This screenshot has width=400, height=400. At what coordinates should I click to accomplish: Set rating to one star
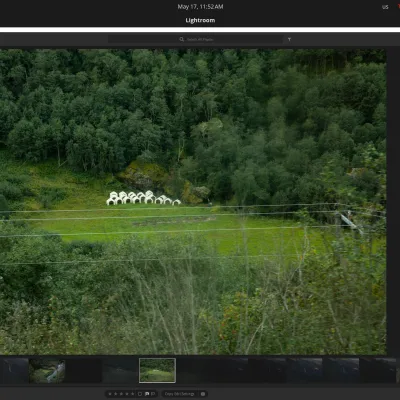[110, 394]
